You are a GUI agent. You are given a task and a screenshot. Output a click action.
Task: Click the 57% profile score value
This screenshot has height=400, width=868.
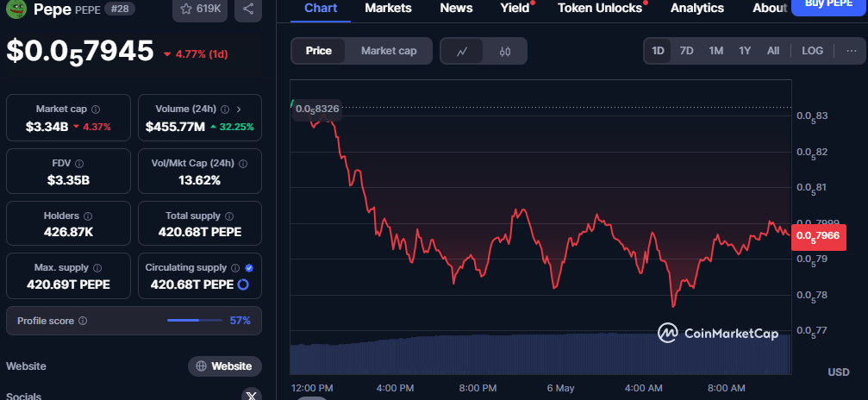coord(240,320)
